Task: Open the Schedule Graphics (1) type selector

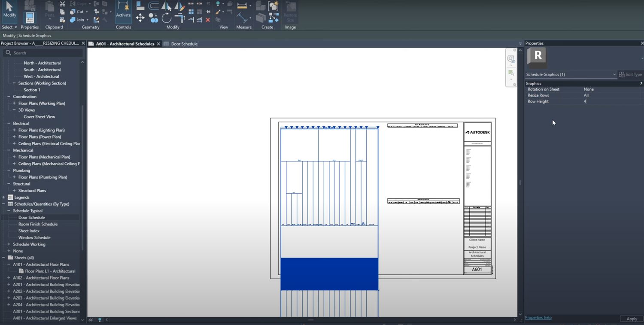Action: click(571, 75)
